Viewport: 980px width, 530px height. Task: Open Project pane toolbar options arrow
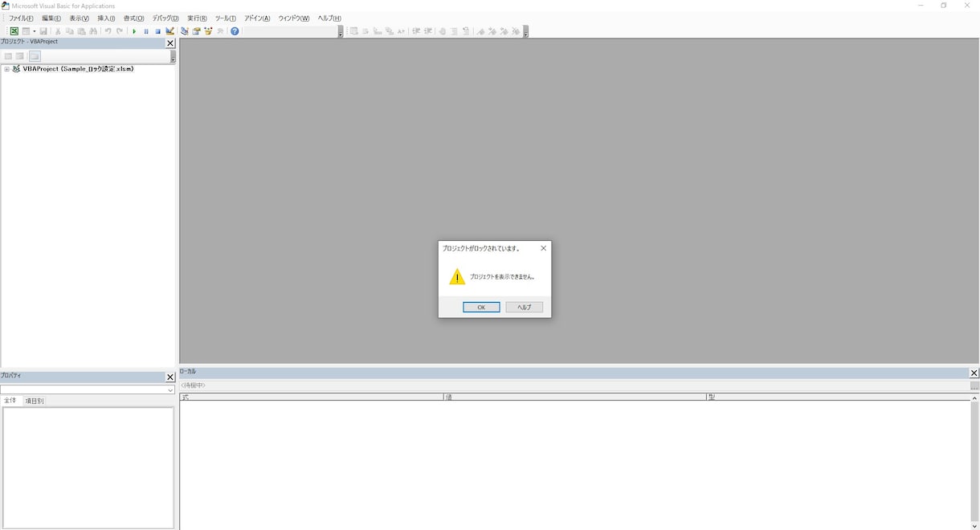coord(173,57)
